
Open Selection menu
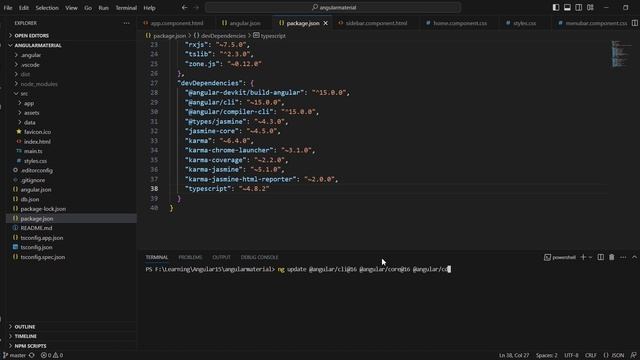[47, 8]
